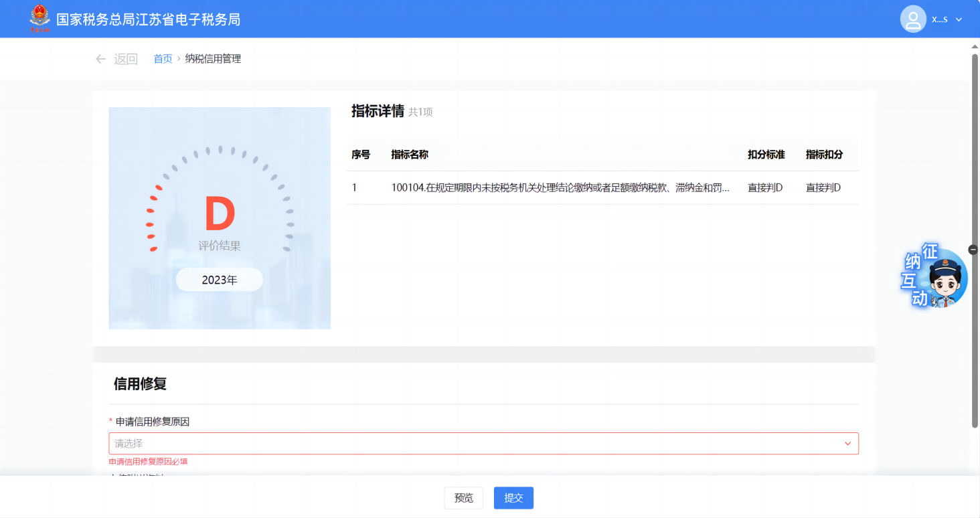Select the 100104 indicator row name

tap(560, 188)
